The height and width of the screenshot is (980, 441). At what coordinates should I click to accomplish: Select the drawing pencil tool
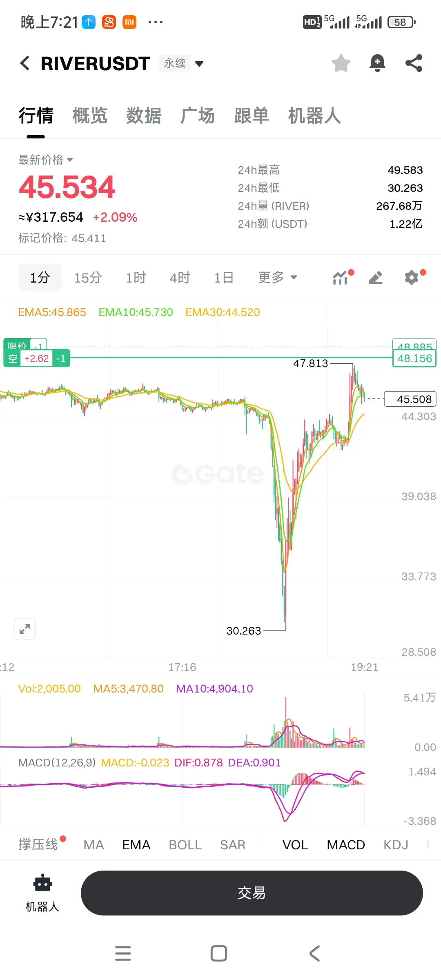pyautogui.click(x=376, y=278)
